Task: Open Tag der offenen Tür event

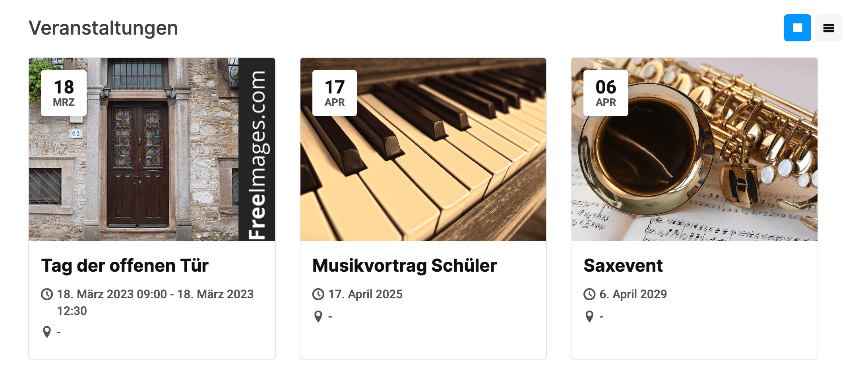Action: pyautogui.click(x=125, y=266)
